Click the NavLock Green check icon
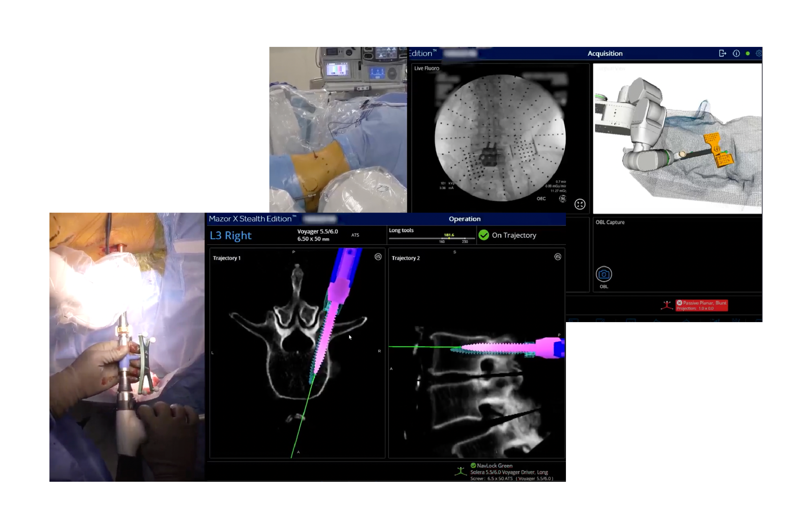 click(x=473, y=465)
